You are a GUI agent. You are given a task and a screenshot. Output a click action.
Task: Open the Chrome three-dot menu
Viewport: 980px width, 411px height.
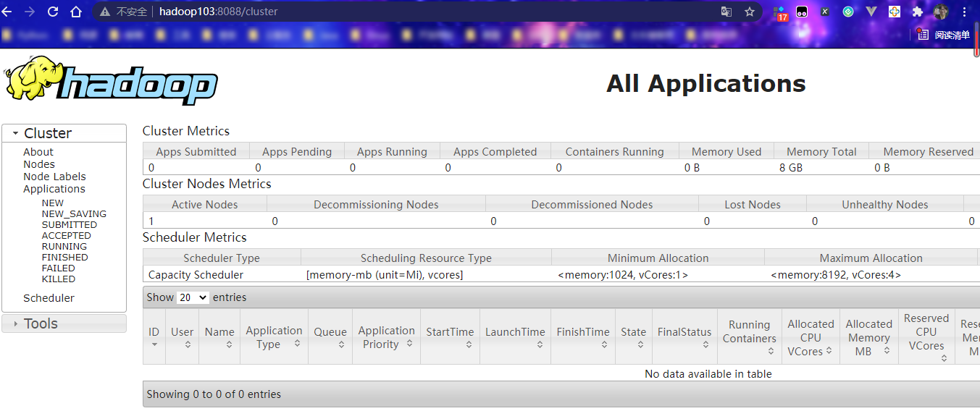[965, 12]
